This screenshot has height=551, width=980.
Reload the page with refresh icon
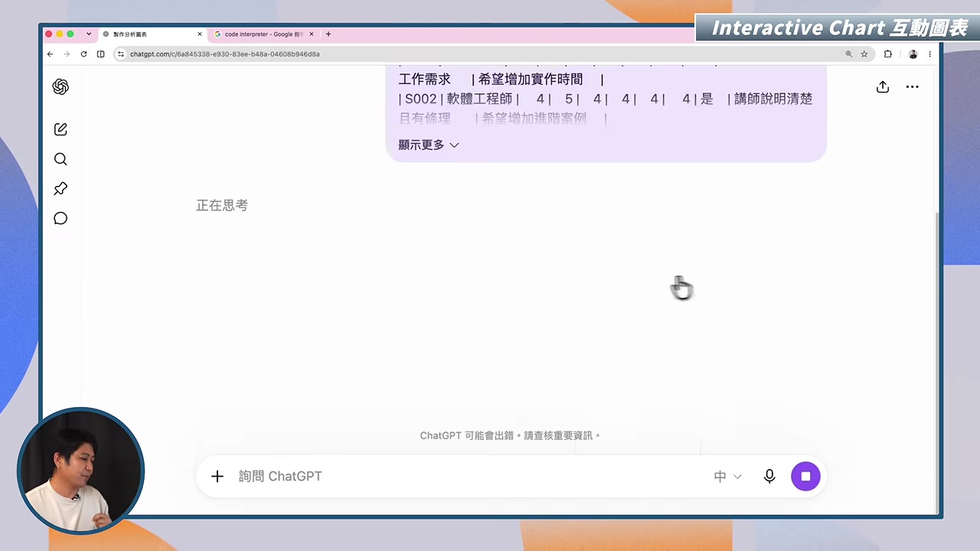coord(83,54)
